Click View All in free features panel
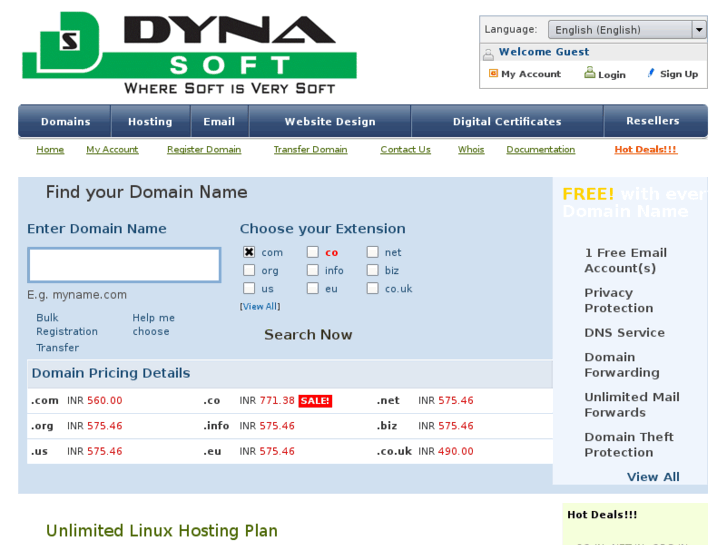The width and height of the screenshot is (727, 545). tap(653, 477)
